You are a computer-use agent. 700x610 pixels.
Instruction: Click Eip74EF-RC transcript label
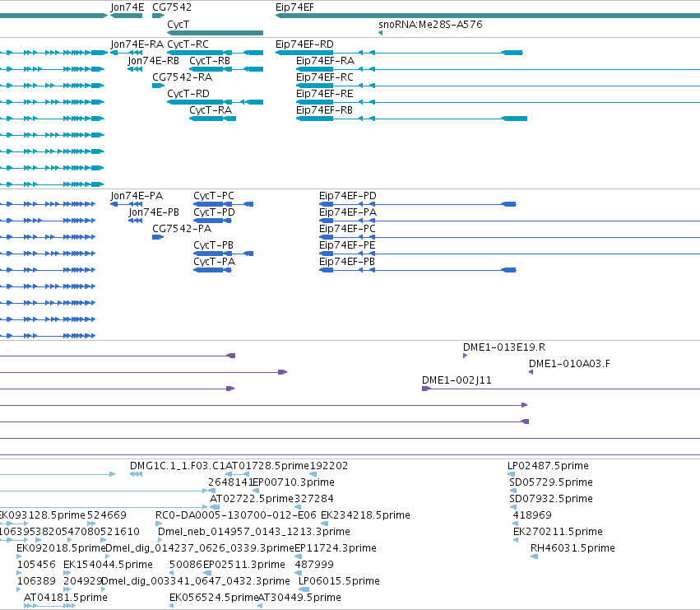click(325, 77)
